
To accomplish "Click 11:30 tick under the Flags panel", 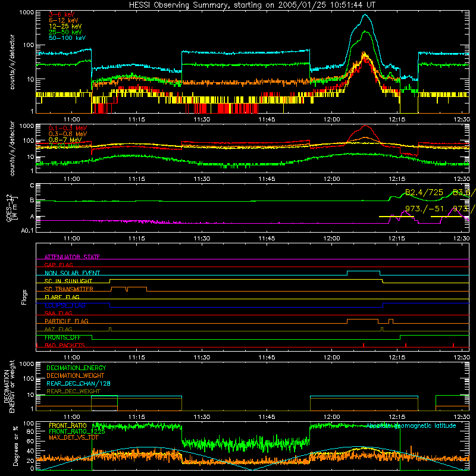I will click(202, 358).
